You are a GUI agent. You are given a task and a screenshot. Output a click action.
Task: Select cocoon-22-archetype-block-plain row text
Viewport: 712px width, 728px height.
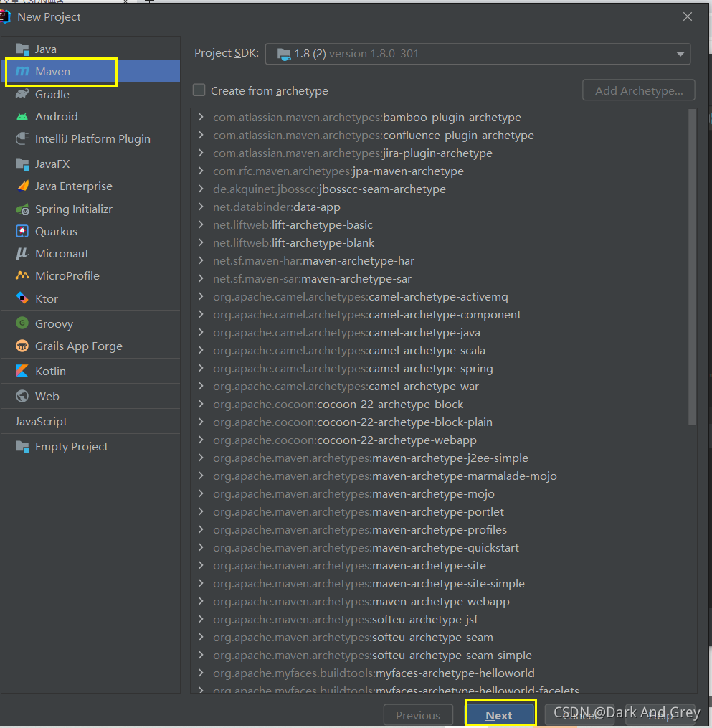(x=353, y=422)
